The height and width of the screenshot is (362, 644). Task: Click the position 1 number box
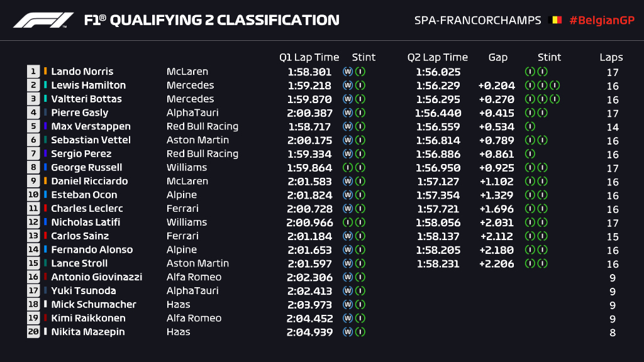point(33,72)
